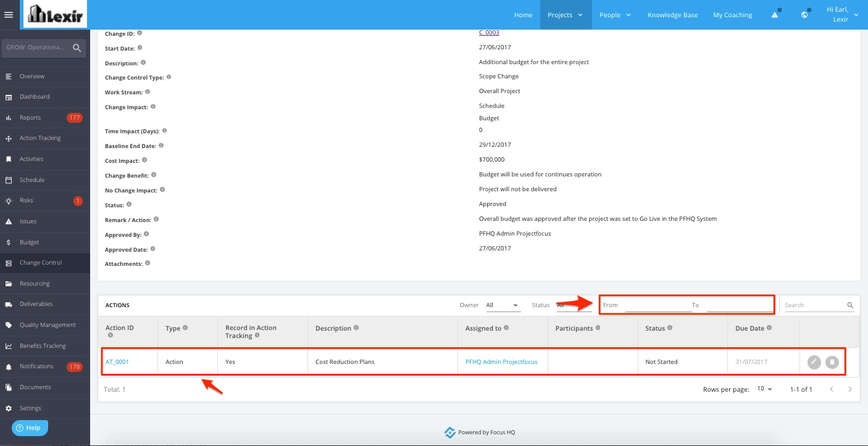Viewport: 868px width, 446px height.
Task: Click the Actions search magnifier icon
Action: 850,305
